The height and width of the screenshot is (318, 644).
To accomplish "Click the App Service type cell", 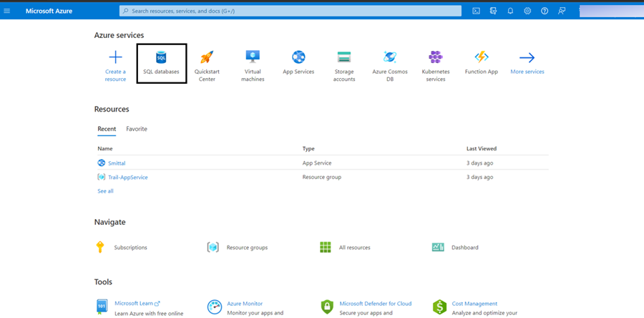I will (x=317, y=163).
